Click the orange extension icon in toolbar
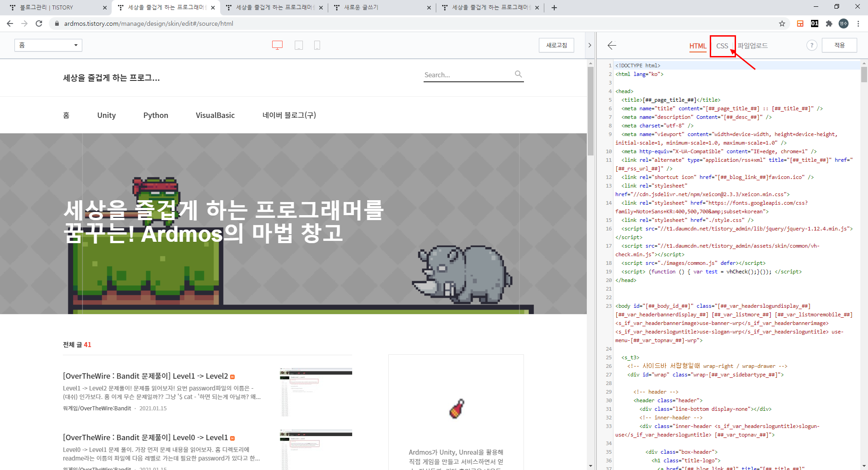Screen dimensions: 868x470 point(800,23)
